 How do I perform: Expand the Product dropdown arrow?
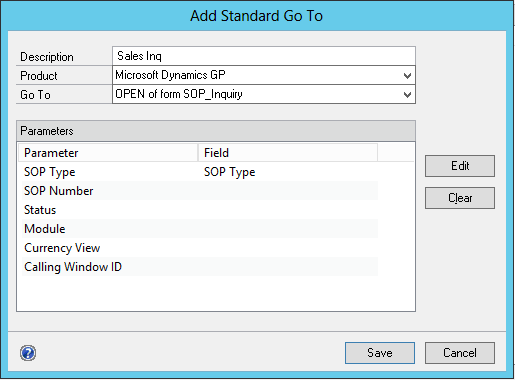[407, 75]
